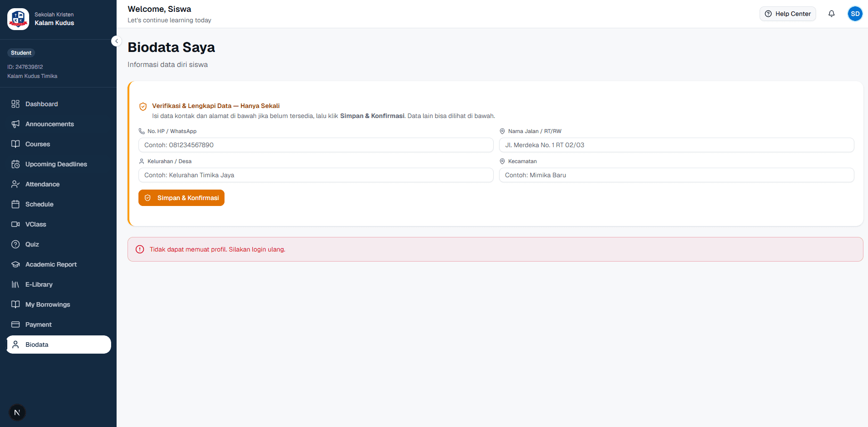The height and width of the screenshot is (427, 868).
Task: Open Upcoming Deadlines page
Action: (x=56, y=164)
